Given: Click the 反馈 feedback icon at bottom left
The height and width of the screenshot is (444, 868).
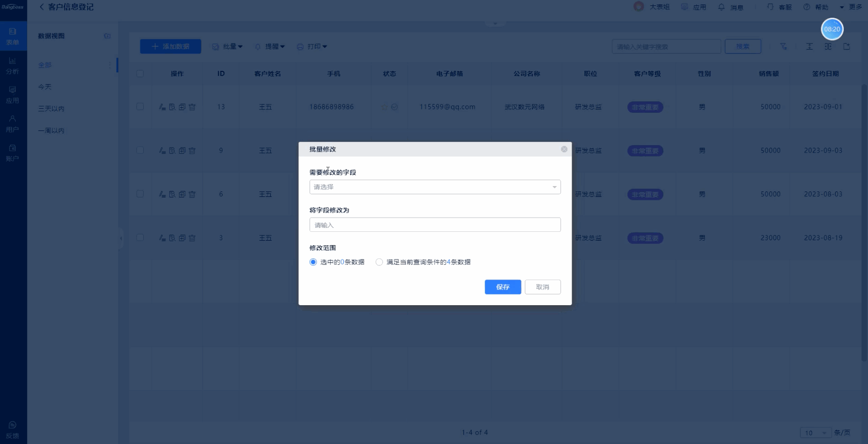Looking at the screenshot, I should [13, 430].
